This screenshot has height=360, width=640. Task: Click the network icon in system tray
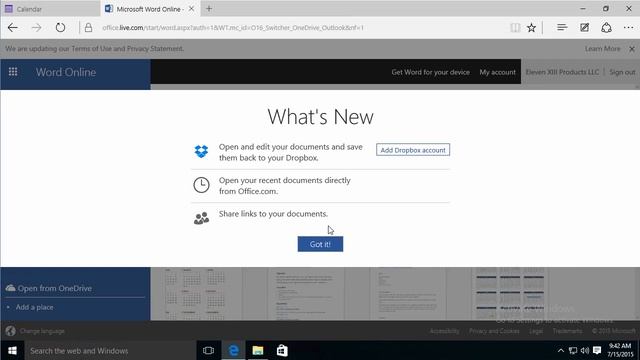(573, 351)
